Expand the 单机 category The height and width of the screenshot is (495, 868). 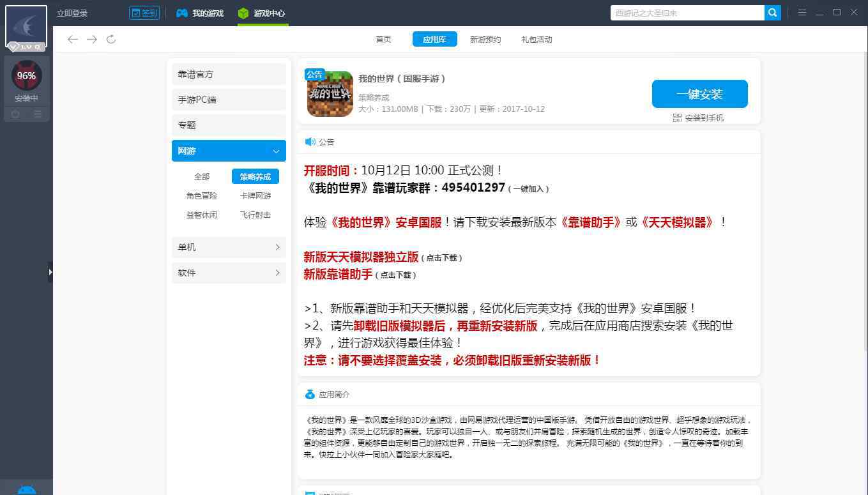point(229,247)
